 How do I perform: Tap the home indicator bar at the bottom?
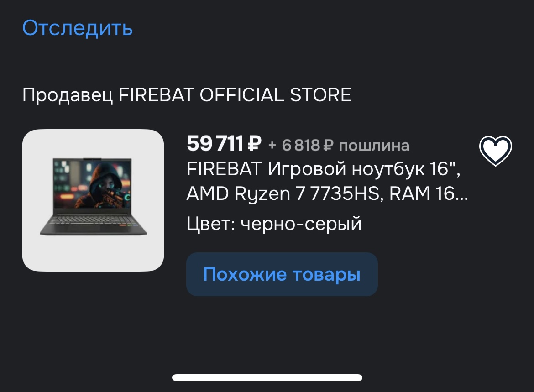click(x=267, y=377)
